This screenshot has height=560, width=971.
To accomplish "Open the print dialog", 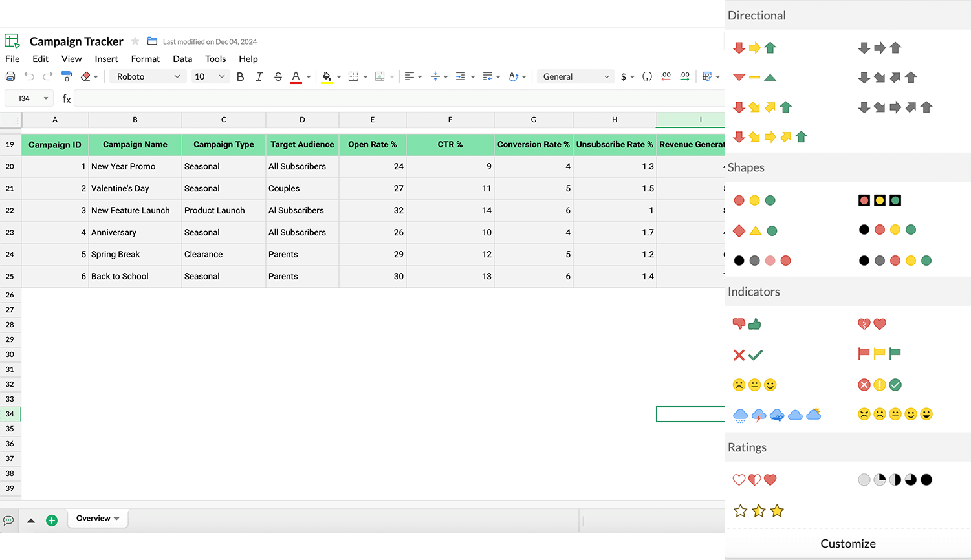I will tap(10, 76).
